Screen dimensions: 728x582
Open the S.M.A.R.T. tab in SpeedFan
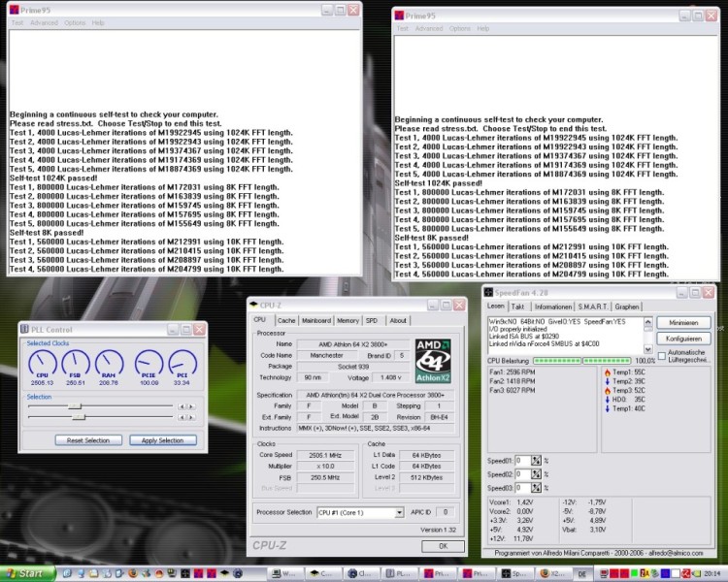[x=593, y=307]
